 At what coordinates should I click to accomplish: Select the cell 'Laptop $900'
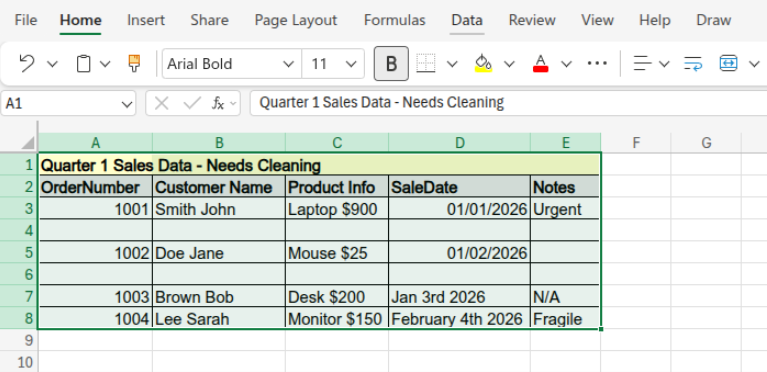(337, 209)
